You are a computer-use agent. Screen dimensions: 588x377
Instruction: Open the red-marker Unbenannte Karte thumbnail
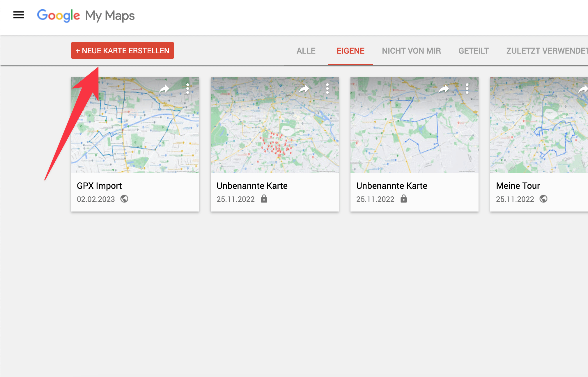275,125
